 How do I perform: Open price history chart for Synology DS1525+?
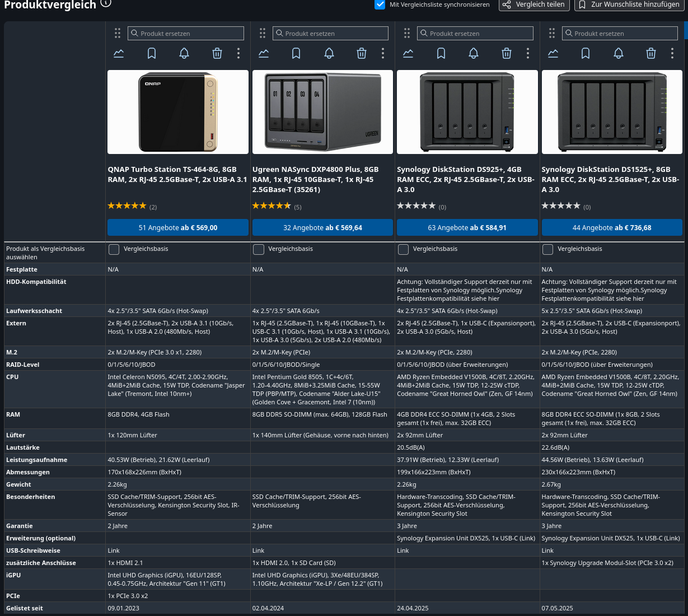click(x=553, y=53)
